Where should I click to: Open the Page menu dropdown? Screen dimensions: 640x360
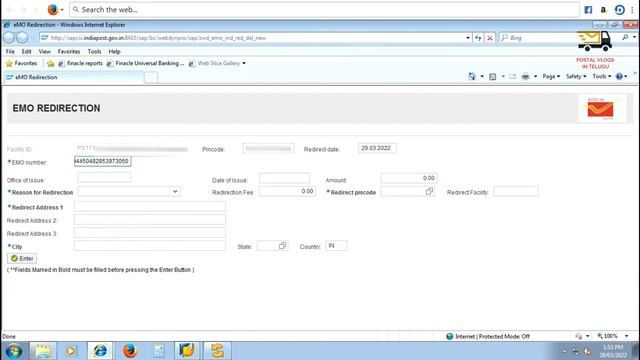[551, 76]
